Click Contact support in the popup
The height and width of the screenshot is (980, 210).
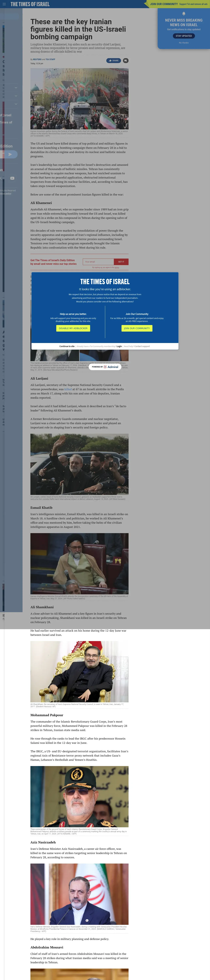[142, 347]
